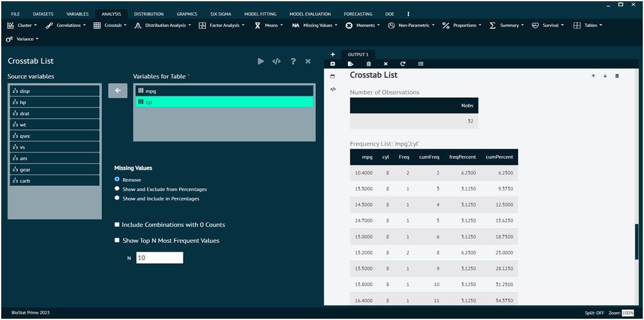Select the OUTPUT 1 tab
The height and width of the screenshot is (320, 644).
(358, 54)
